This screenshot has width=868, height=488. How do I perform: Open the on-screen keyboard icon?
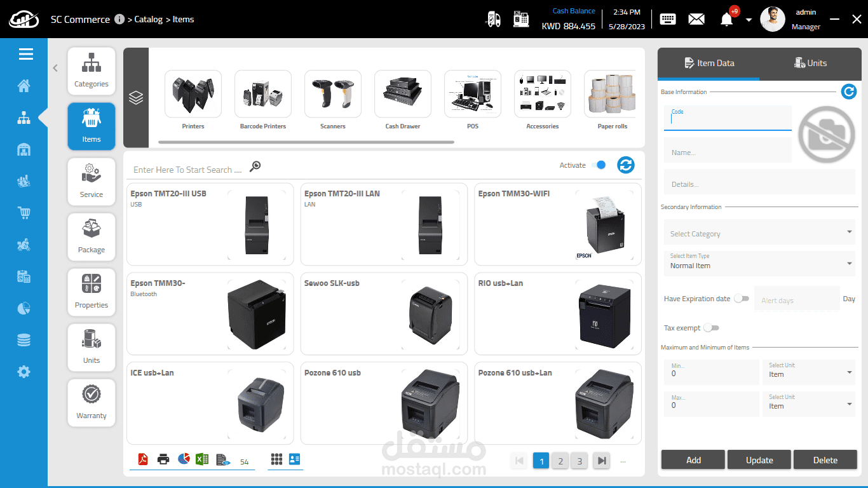click(x=668, y=19)
